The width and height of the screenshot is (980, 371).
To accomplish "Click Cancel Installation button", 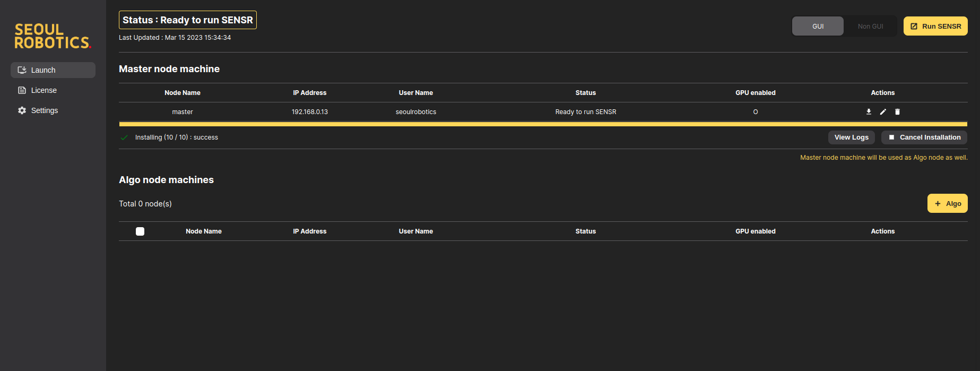I will 924,137.
